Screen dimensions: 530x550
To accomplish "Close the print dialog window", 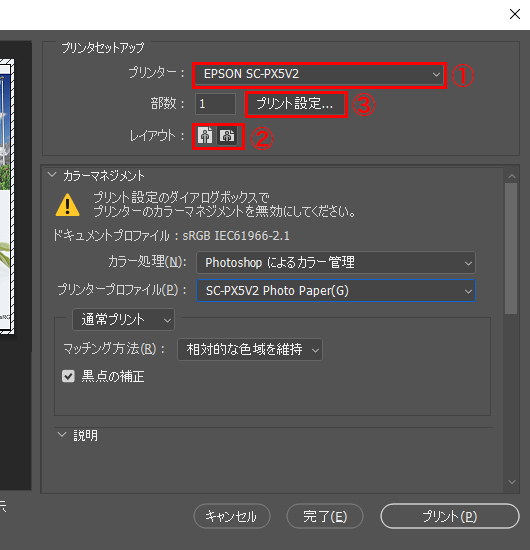I will (x=515, y=14).
